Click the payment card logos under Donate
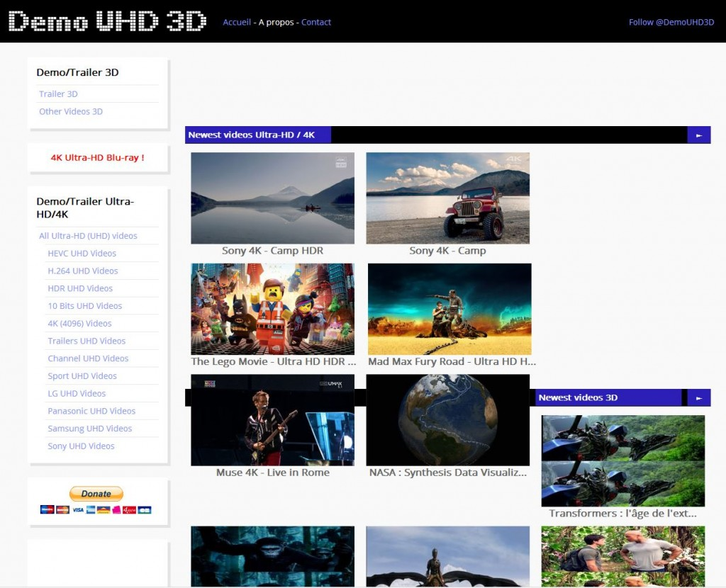726x588 pixels. click(x=96, y=510)
